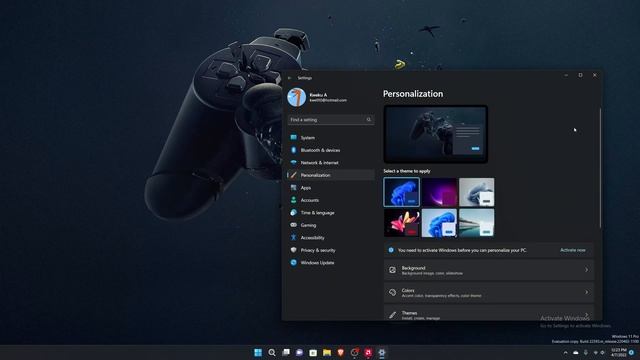Image resolution: width=640 pixels, height=360 pixels.
Task: Open File Explorer from the taskbar
Action: pyautogui.click(x=327, y=352)
